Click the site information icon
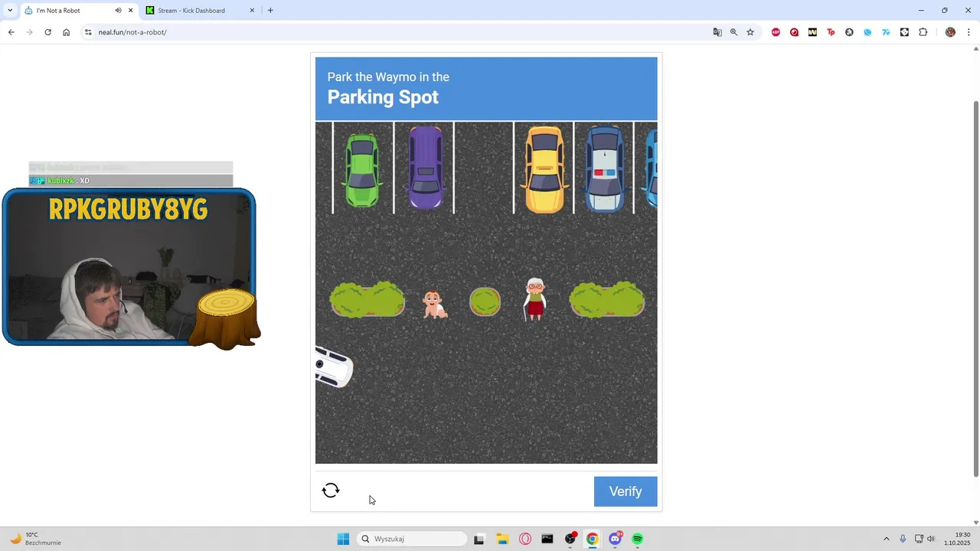980x551 pixels. pos(88,32)
